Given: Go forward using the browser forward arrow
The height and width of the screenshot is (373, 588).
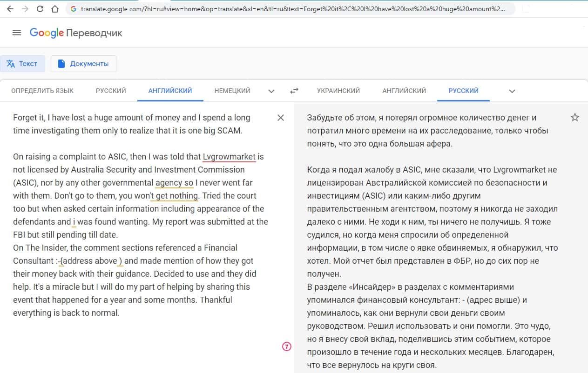Looking at the screenshot, I should [25, 9].
